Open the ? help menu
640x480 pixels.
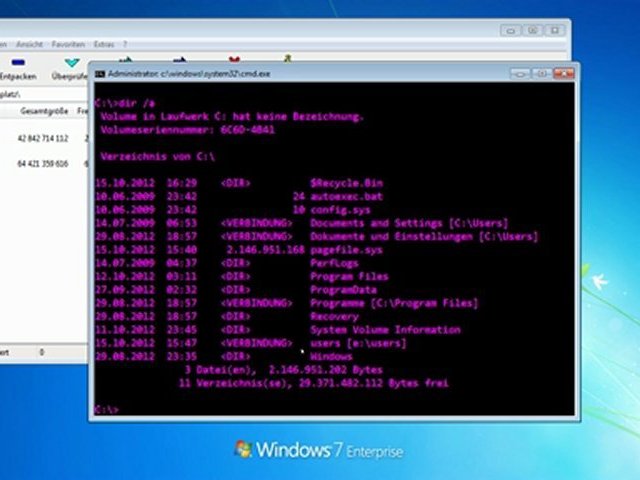click(x=125, y=45)
